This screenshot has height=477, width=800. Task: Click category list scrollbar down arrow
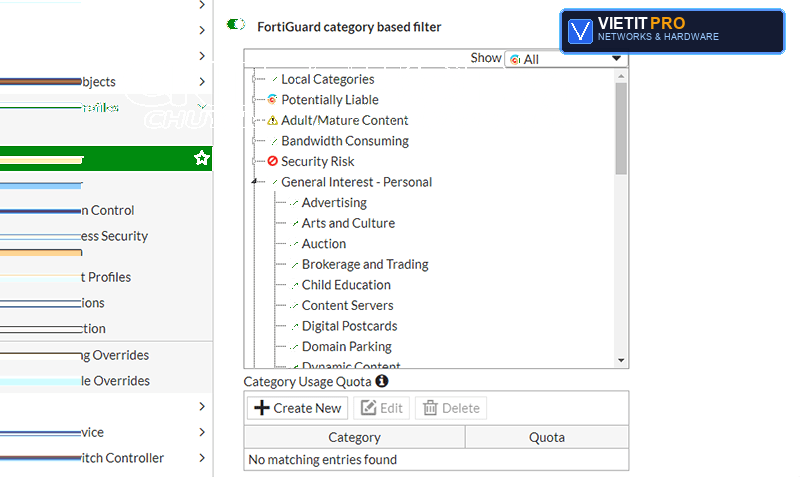click(x=621, y=360)
